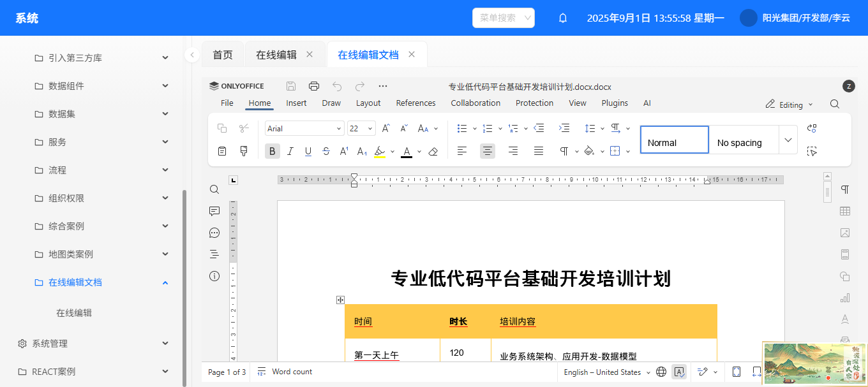The width and height of the screenshot is (868, 387).
Task: Click Word count in the status bar
Action: tap(285, 372)
